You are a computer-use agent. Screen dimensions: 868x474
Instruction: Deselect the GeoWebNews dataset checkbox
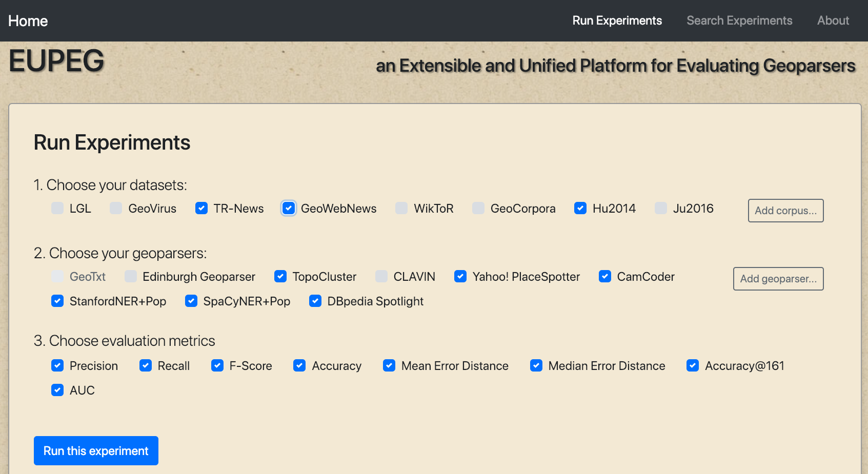tap(289, 208)
